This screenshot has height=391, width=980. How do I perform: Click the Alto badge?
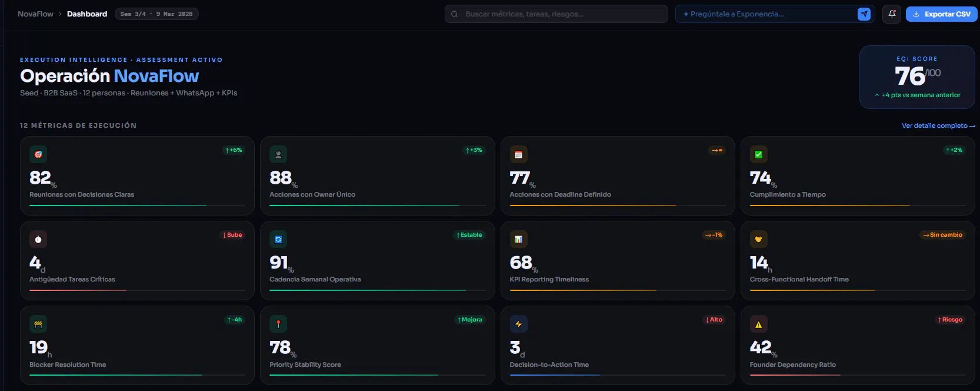(x=714, y=320)
